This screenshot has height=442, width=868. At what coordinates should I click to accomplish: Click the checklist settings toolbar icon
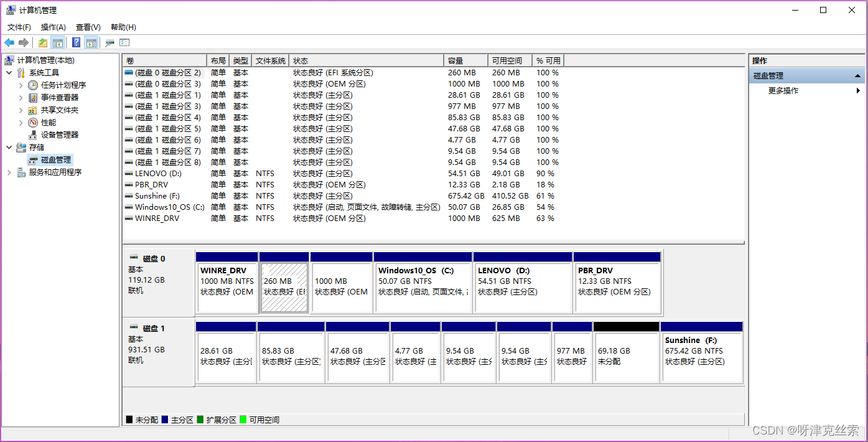click(124, 42)
